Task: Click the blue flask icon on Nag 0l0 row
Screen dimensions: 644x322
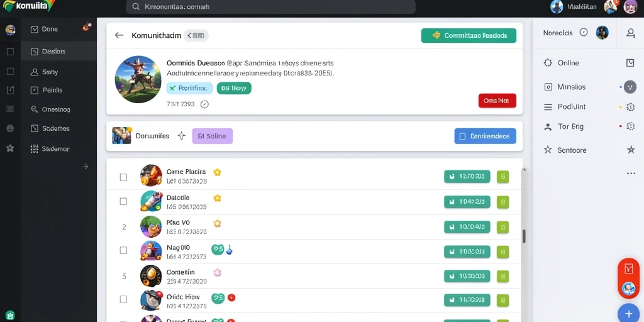Action: (229, 249)
